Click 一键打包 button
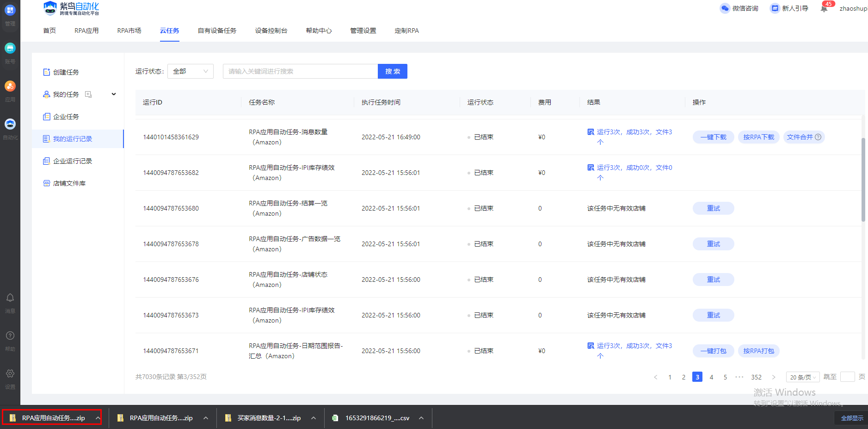 713,351
